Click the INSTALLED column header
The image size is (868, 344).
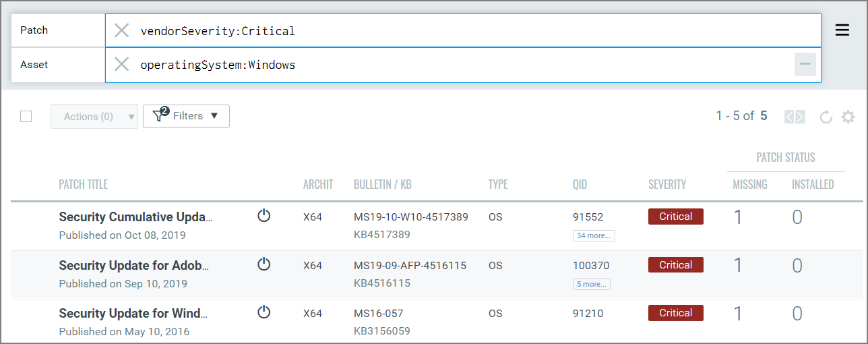813,184
